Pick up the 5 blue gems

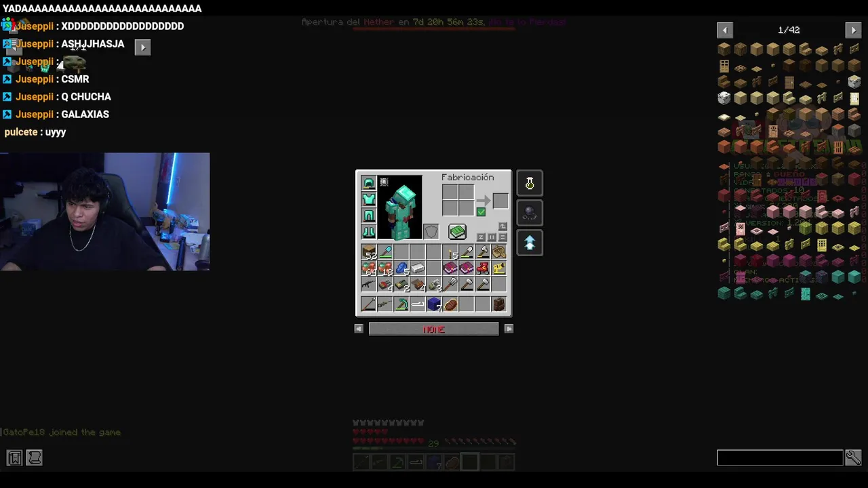click(401, 268)
